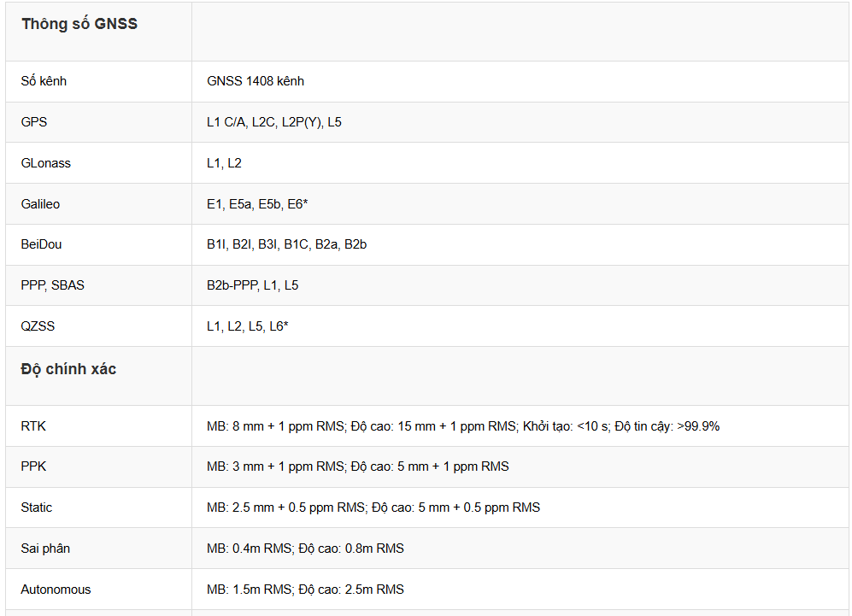Click BeiDou 'B1I, B2I, B3I' frequencies cell
The image size is (852, 616).
pos(286,244)
